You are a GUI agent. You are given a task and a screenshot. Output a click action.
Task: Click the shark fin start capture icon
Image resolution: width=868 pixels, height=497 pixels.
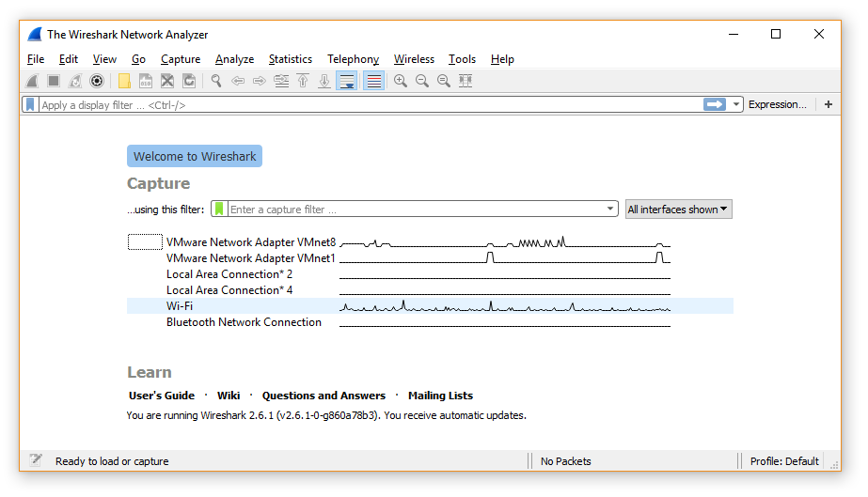click(32, 82)
